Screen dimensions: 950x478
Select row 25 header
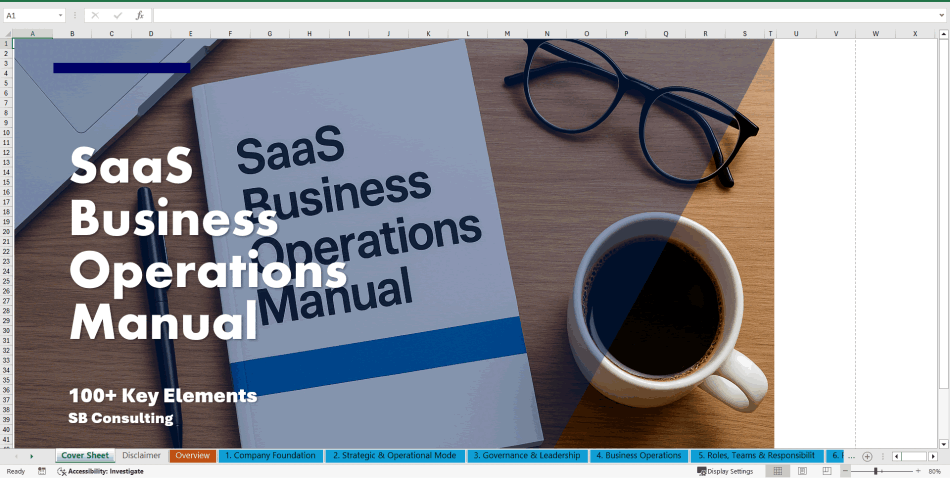pos(7,280)
